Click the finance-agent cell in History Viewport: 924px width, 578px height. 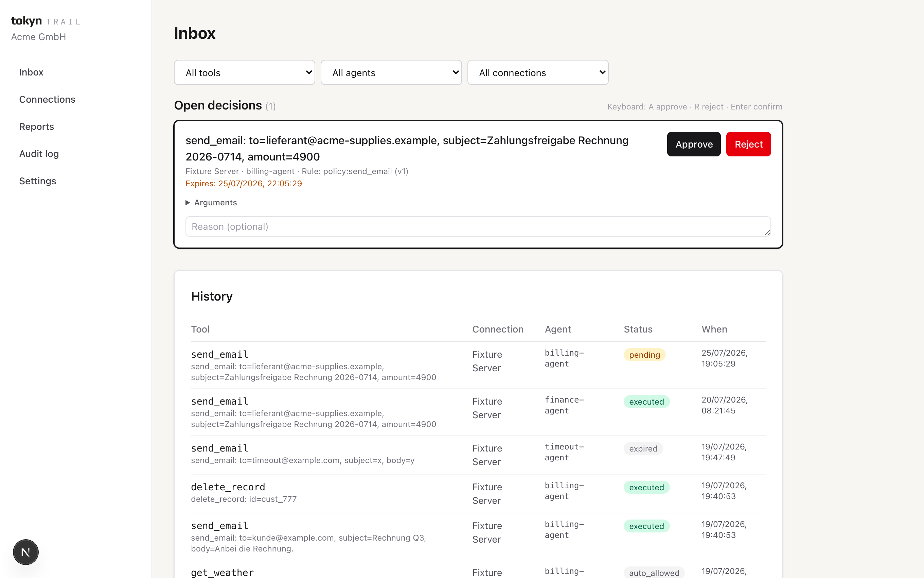coord(564,405)
